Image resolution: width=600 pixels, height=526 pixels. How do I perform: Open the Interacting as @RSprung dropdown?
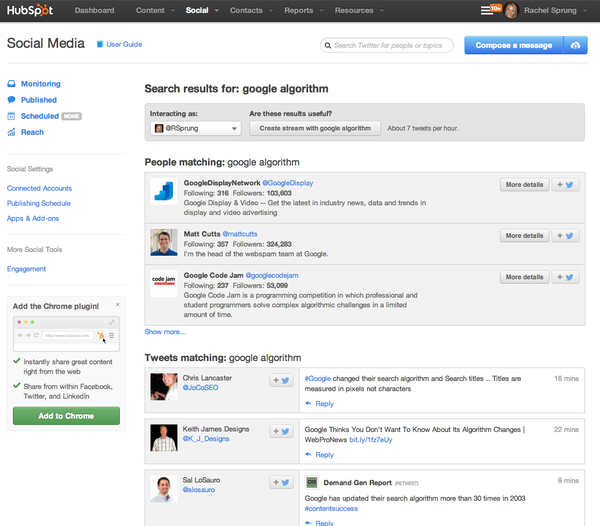point(195,128)
